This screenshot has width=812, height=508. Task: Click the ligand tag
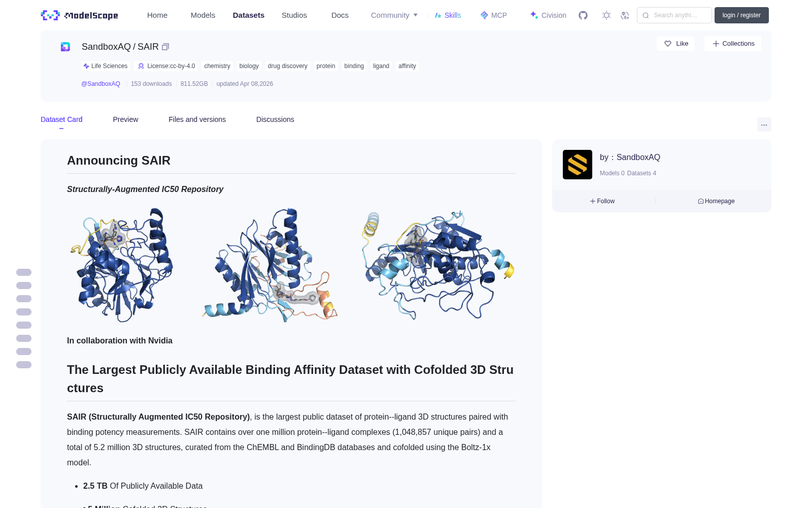[x=381, y=66]
